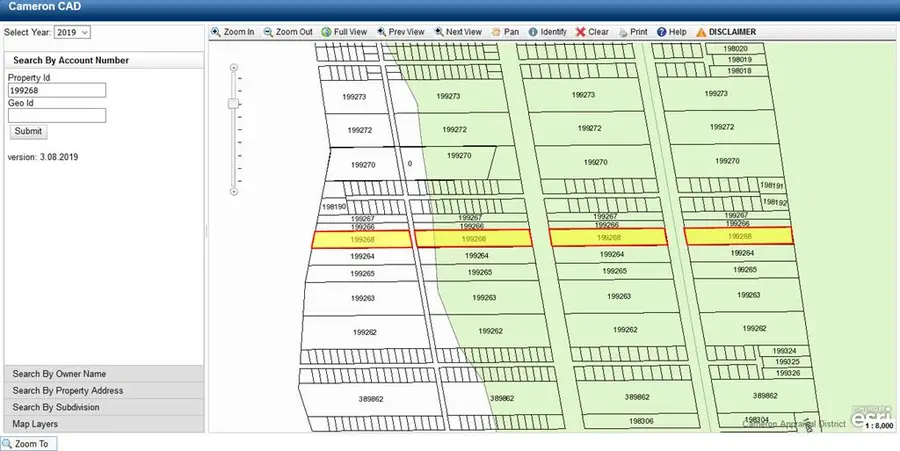Screen dimensions: 900x451
Task: Open the DISCLAIMER warning notice
Action: (726, 32)
